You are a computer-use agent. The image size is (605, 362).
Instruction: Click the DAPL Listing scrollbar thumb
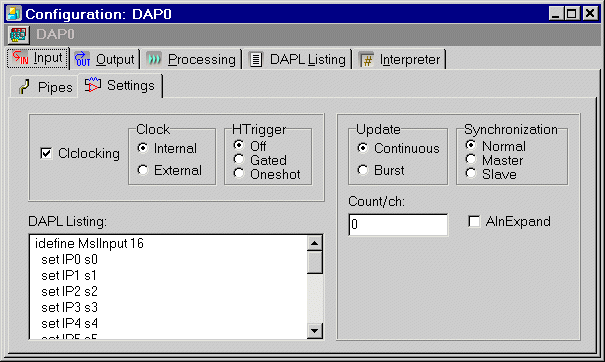coord(315,262)
